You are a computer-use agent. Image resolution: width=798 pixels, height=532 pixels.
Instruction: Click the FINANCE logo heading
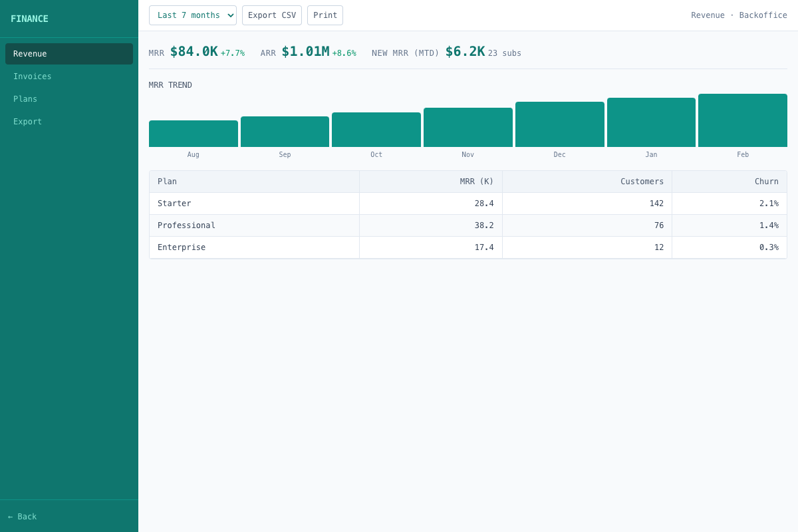click(29, 19)
